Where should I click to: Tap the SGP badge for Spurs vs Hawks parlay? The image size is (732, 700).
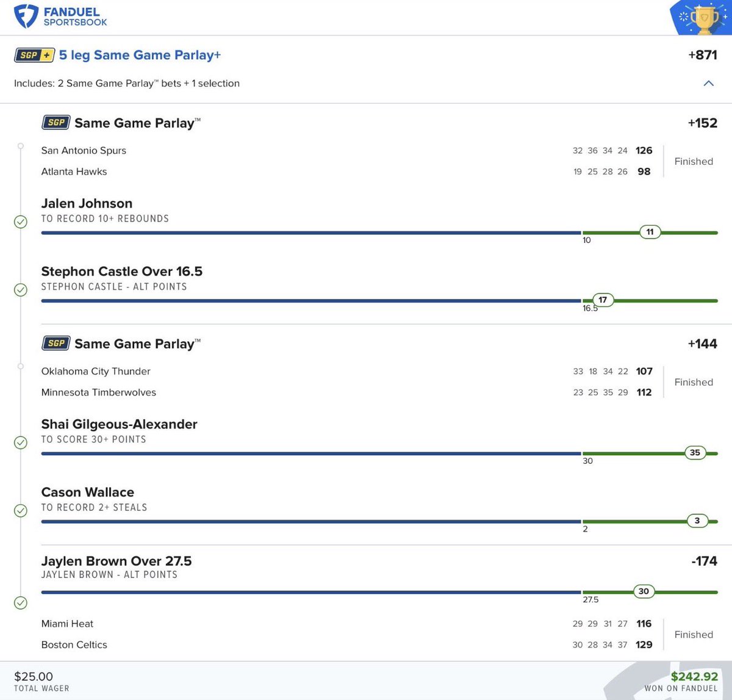56,123
